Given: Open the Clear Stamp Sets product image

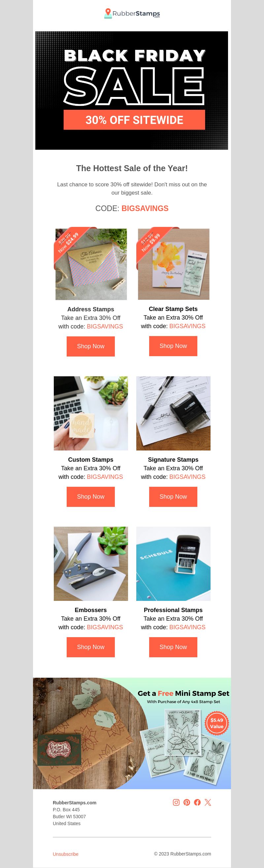Looking at the screenshot, I should tap(173, 263).
